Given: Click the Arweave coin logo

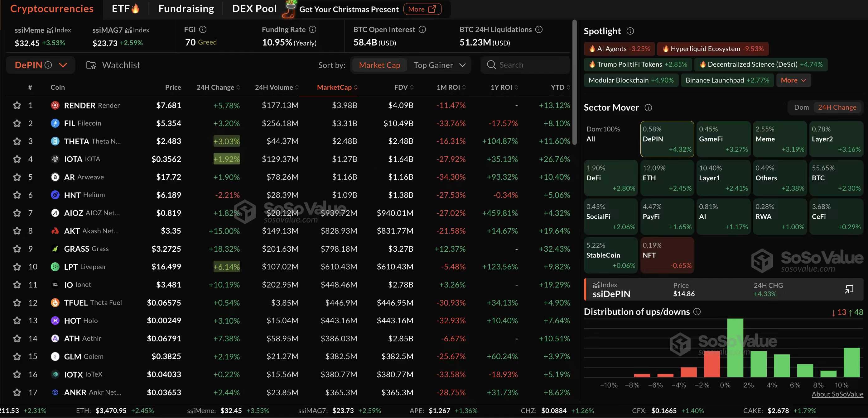Looking at the screenshot, I should [x=55, y=177].
